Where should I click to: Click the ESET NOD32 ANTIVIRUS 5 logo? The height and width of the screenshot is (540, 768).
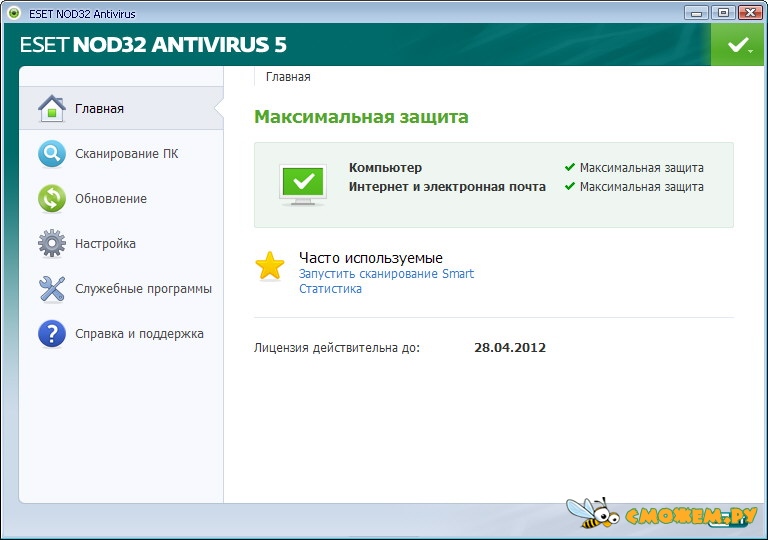153,45
